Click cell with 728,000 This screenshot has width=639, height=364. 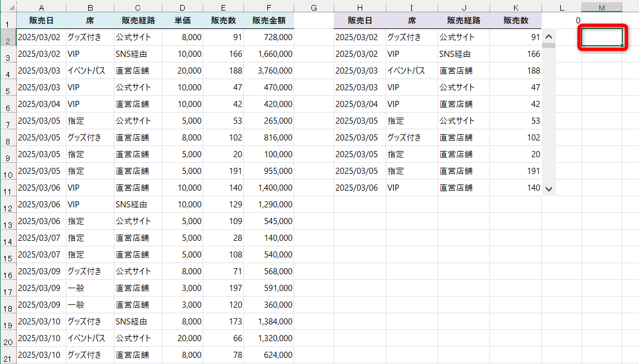click(x=268, y=37)
